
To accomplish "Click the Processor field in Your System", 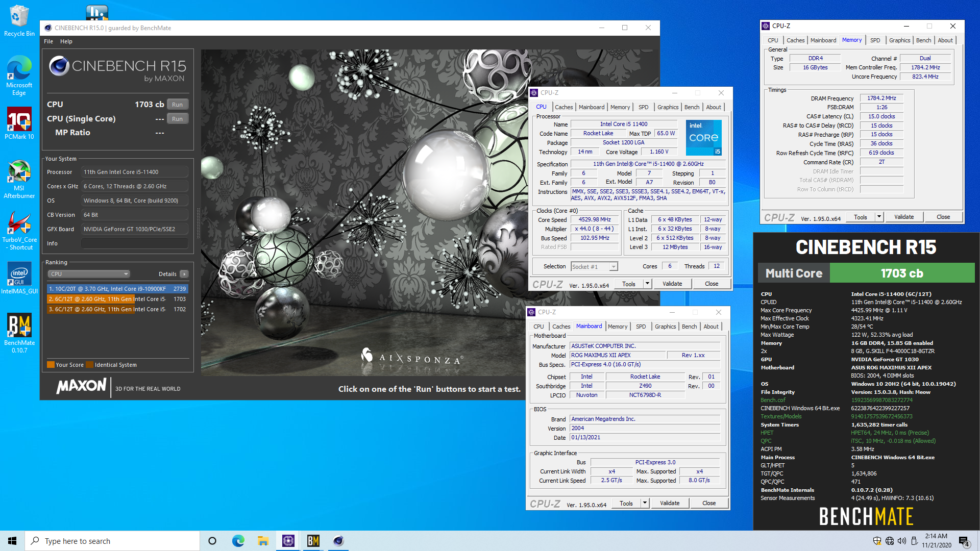I will pyautogui.click(x=134, y=172).
